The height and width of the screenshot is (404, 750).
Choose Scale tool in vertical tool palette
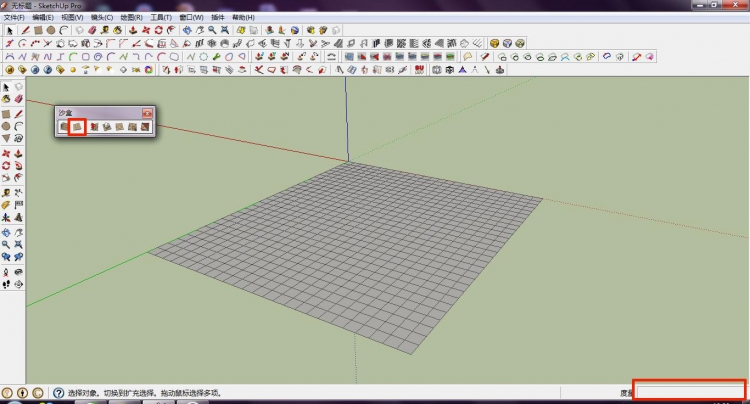tap(6, 178)
